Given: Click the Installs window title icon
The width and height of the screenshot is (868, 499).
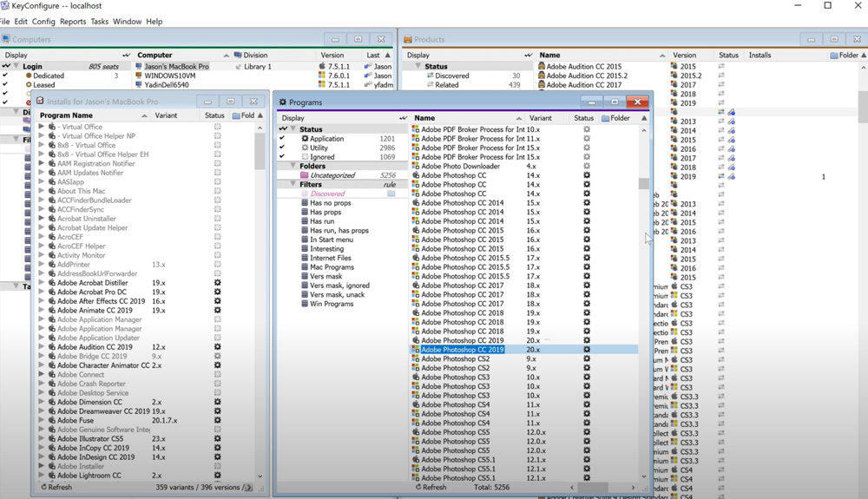Looking at the screenshot, I should click(40, 102).
